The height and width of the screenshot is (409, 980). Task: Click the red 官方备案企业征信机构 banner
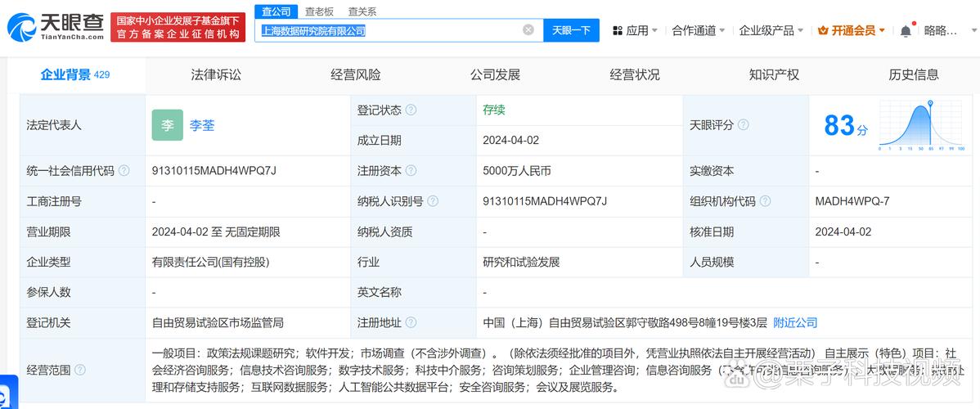[x=178, y=28]
